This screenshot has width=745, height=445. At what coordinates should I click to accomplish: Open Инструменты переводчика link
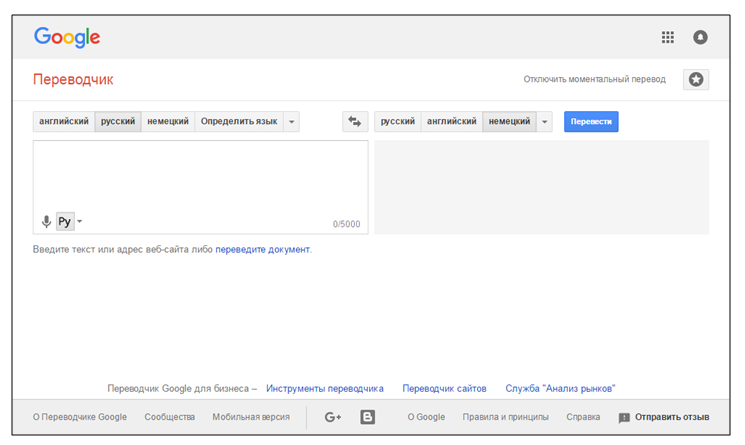[x=325, y=388]
